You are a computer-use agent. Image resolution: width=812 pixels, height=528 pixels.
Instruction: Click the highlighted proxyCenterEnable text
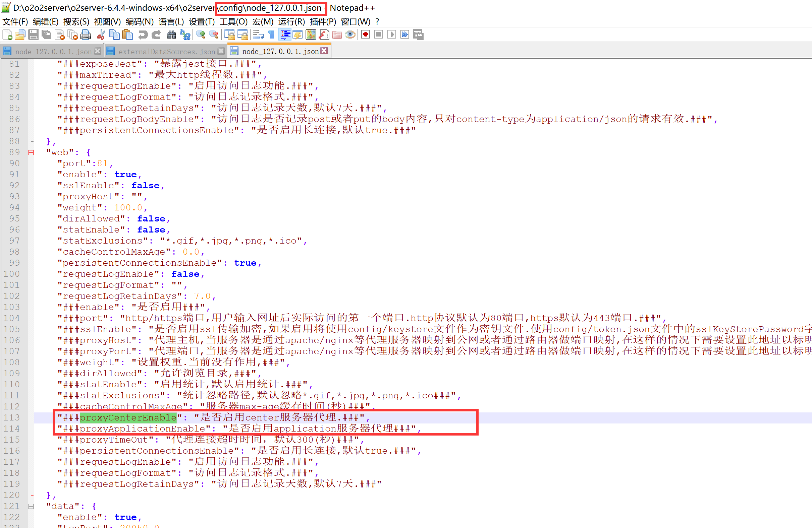click(x=128, y=417)
